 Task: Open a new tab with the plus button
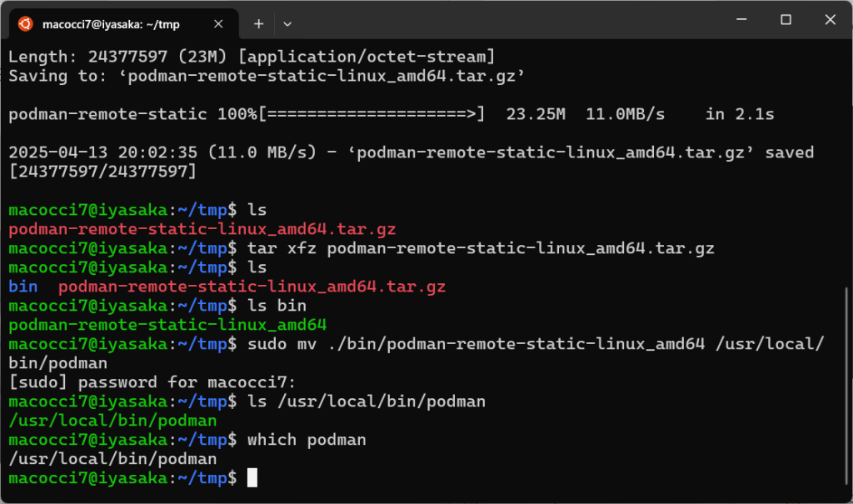point(258,24)
